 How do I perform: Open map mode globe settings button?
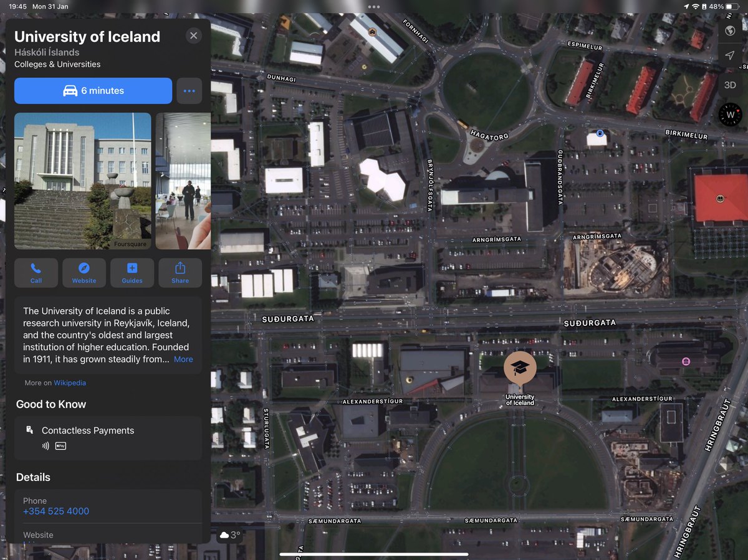[x=730, y=31]
